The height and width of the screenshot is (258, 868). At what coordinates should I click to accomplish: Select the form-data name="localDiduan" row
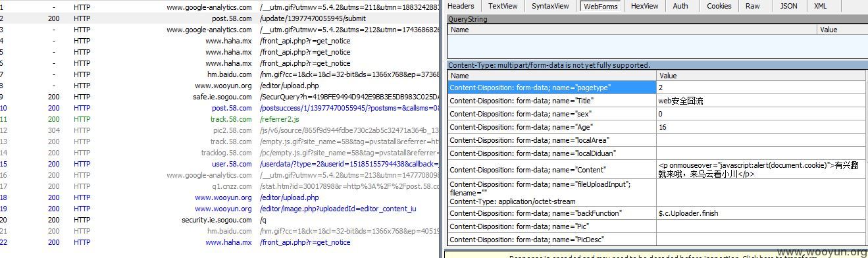click(551, 153)
